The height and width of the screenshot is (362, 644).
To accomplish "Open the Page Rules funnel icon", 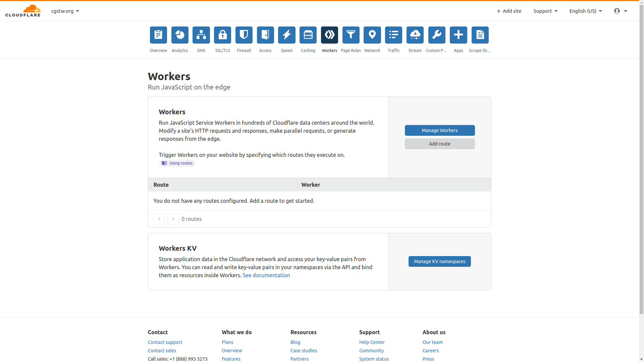I will 351,35.
